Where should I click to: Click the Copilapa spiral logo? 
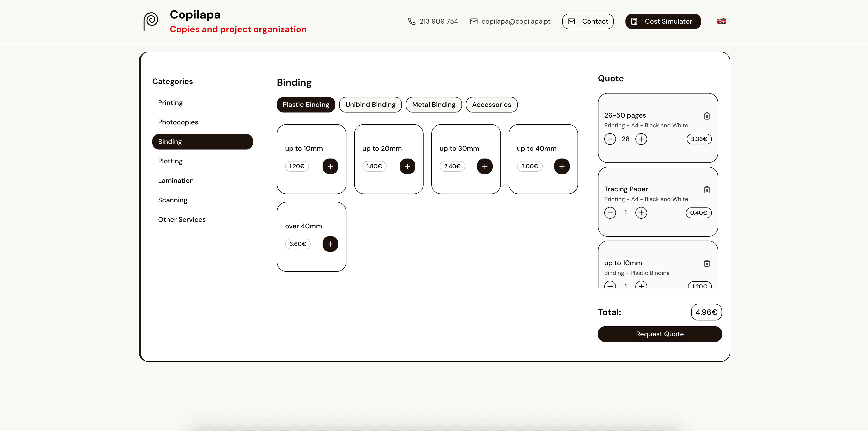[151, 21]
